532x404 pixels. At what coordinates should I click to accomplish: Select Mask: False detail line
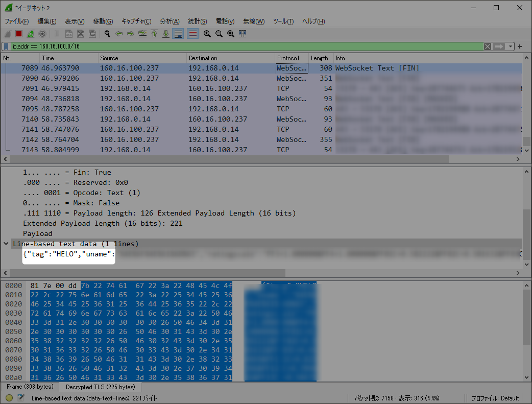(71, 203)
